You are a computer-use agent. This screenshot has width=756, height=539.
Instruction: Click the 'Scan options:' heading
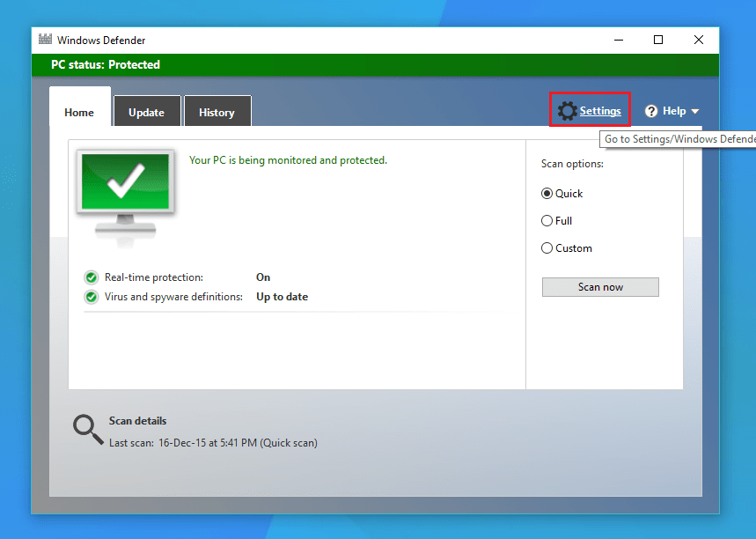tap(572, 164)
